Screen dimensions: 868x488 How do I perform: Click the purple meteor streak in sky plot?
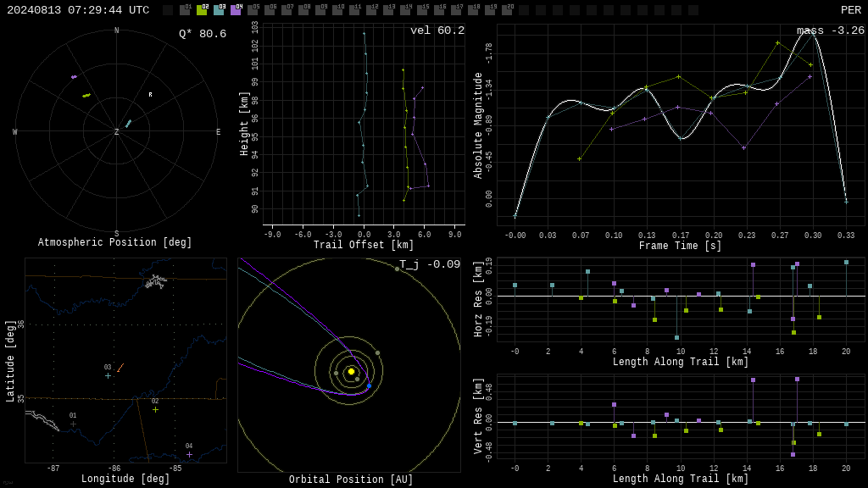point(75,77)
